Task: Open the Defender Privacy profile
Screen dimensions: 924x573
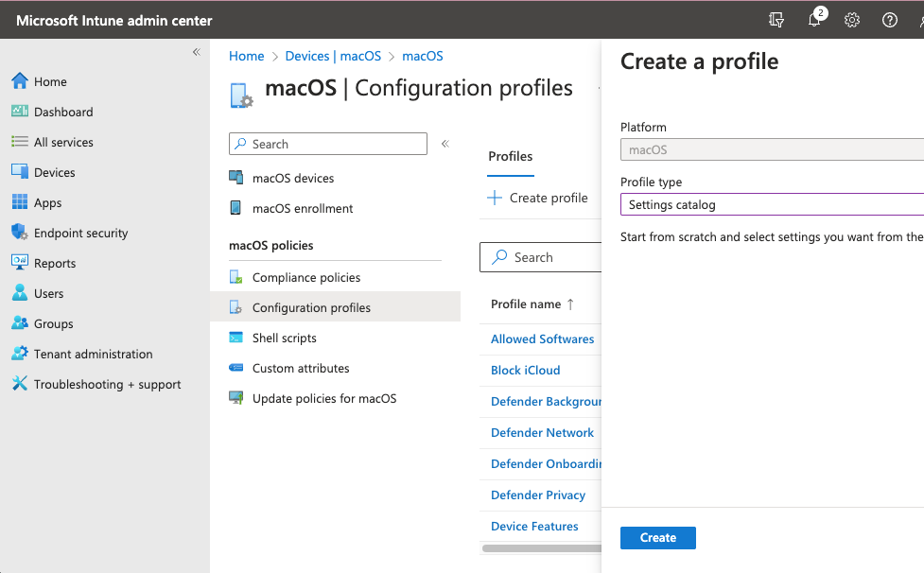Action: click(x=538, y=495)
